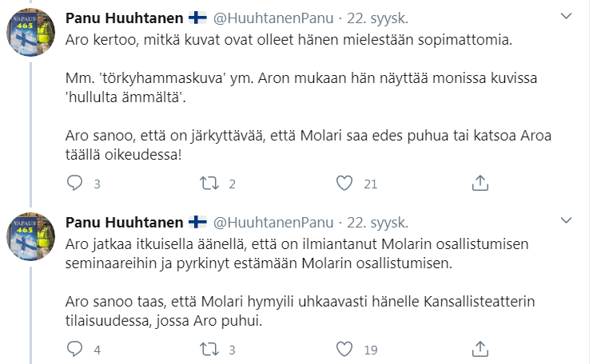Open Panu Huuhtanen's profile from first tweet name

[x=122, y=18]
